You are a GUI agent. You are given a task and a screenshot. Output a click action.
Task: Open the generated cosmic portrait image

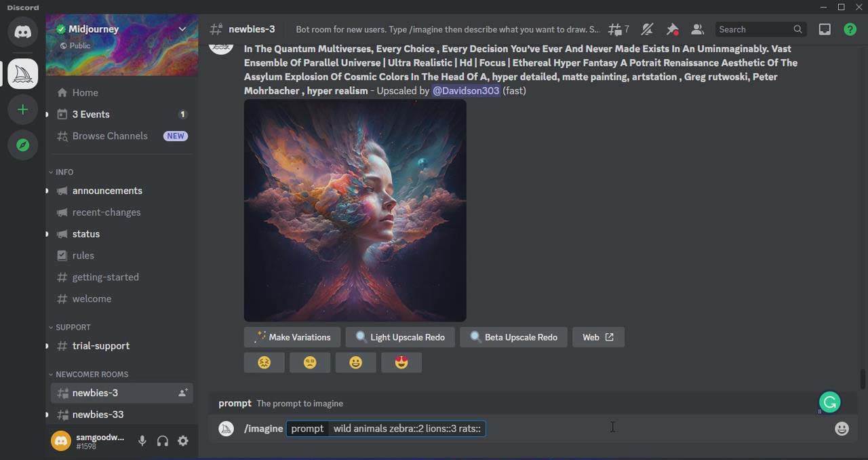pyautogui.click(x=355, y=210)
